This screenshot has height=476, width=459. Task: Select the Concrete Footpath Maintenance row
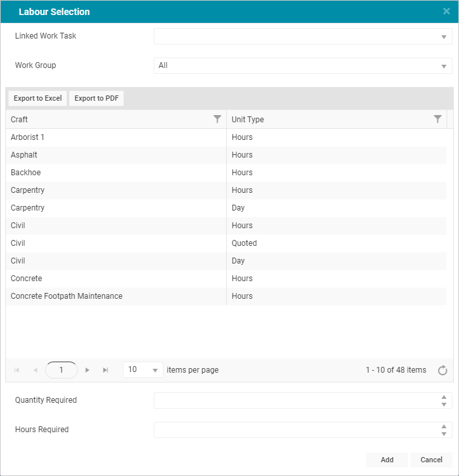(226, 296)
